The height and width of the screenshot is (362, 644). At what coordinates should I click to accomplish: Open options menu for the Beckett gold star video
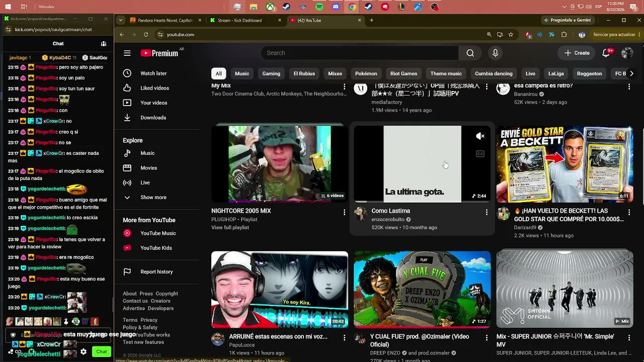[629, 213]
